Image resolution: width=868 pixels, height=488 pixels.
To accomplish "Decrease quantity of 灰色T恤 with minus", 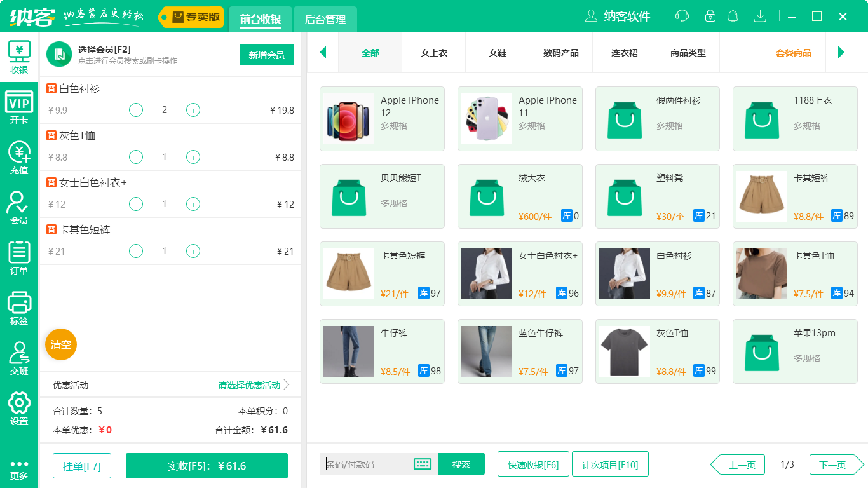I will 136,157.
